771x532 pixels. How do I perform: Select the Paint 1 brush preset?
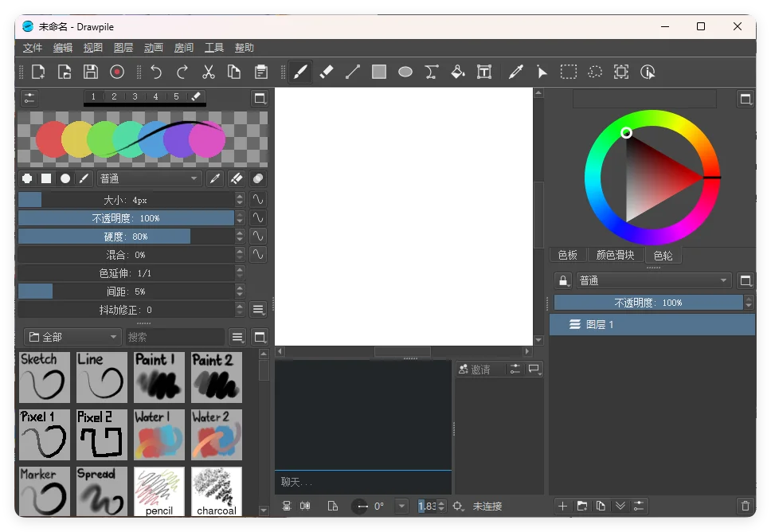point(159,376)
